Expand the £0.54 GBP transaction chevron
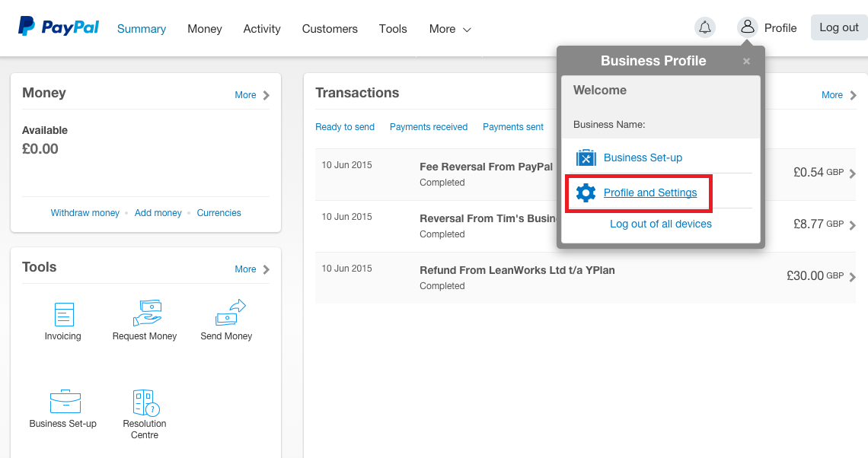The height and width of the screenshot is (458, 868). (853, 173)
